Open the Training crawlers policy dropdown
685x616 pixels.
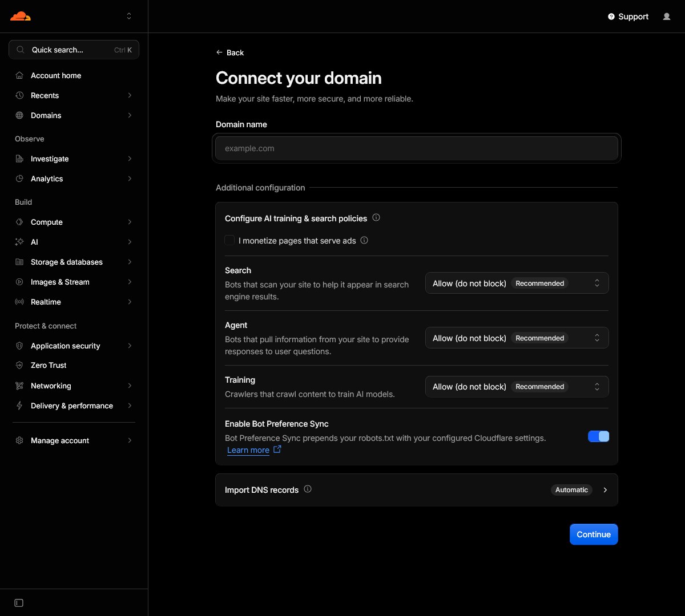(517, 387)
